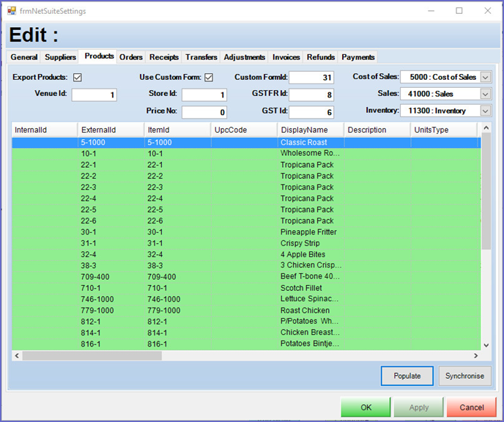
Task: Open the Sales account dropdown
Action: point(485,94)
